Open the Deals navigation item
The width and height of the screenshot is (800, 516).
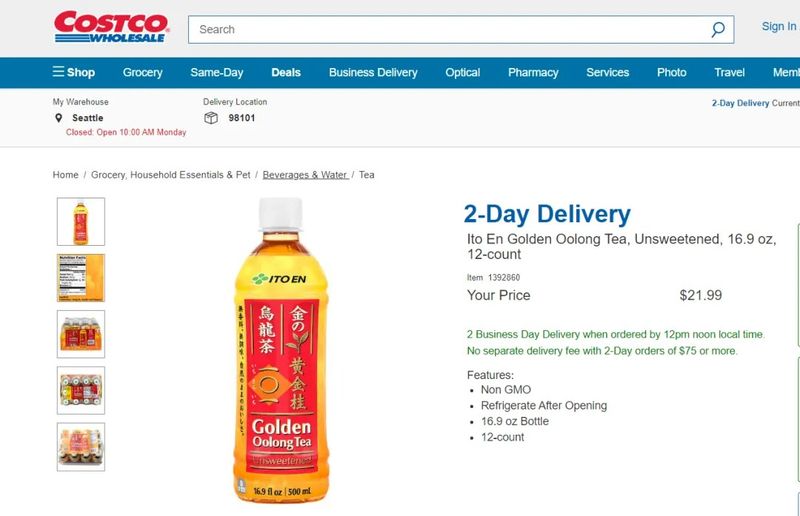[286, 72]
